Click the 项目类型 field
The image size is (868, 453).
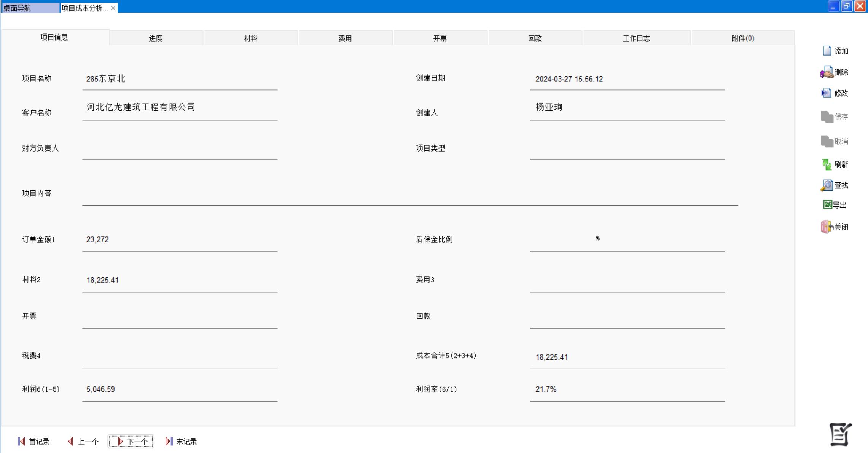[x=627, y=150]
